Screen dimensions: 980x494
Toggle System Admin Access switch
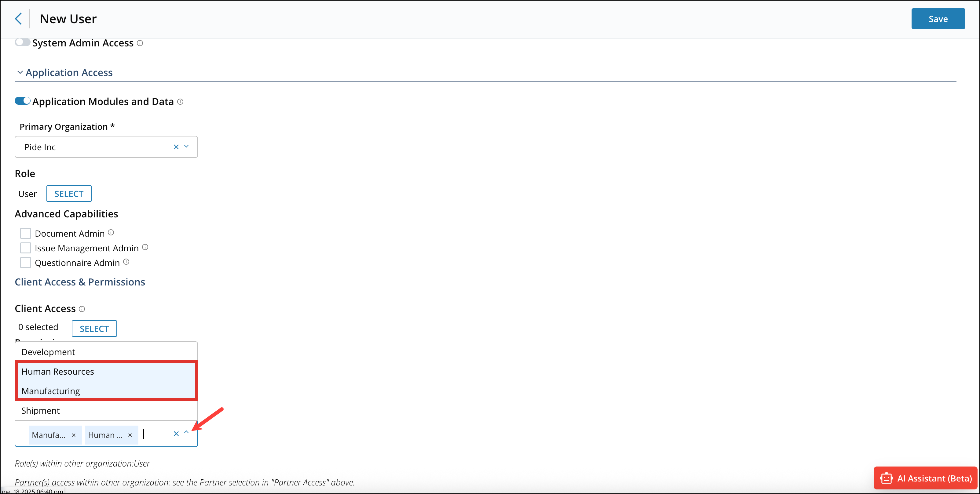point(22,42)
